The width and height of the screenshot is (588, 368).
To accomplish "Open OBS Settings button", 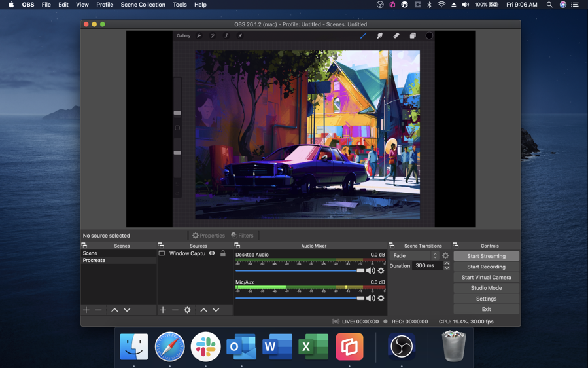I will click(487, 299).
